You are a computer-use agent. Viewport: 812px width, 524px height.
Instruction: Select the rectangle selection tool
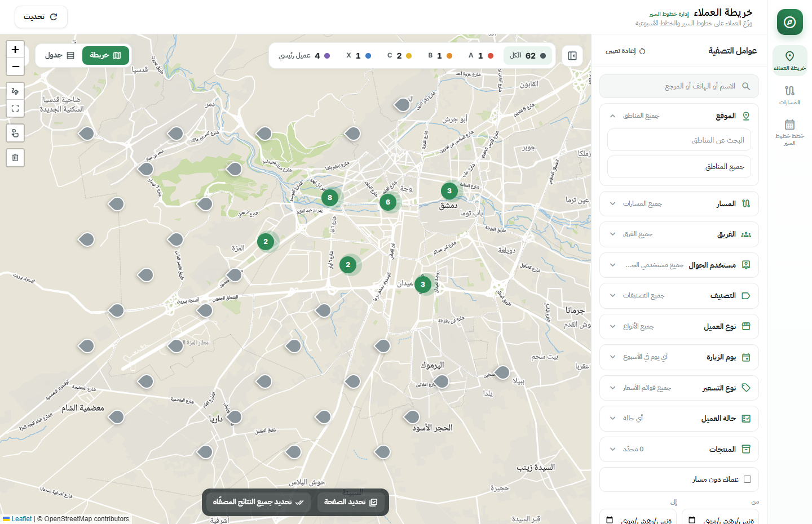(15, 108)
